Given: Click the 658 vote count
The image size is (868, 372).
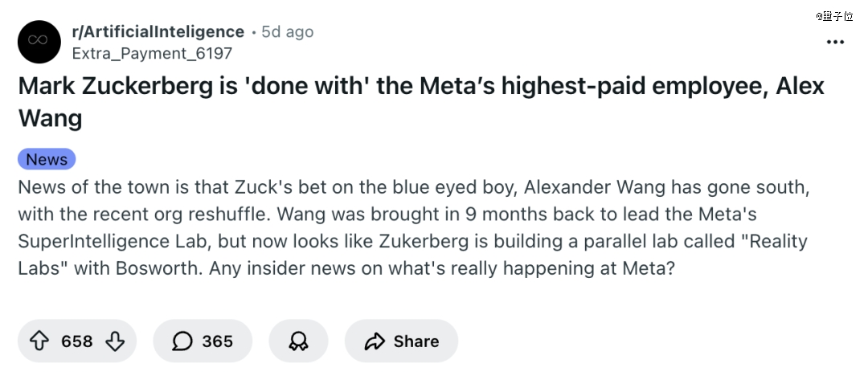Looking at the screenshot, I should (x=77, y=341).
